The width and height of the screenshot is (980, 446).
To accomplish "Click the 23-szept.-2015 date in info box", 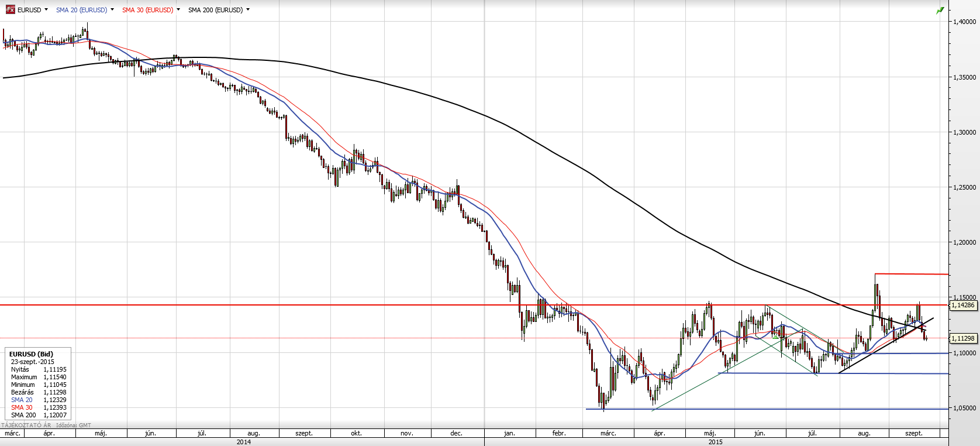I will 32,362.
